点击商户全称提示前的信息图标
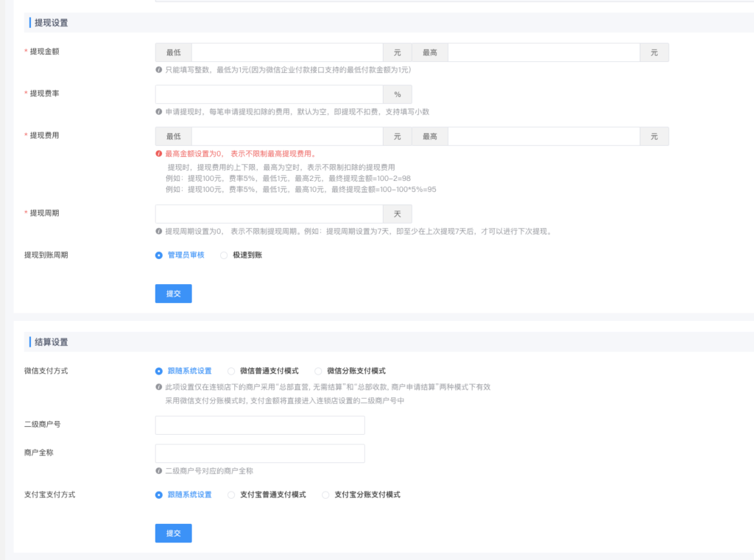This screenshot has height=560, width=754. pyautogui.click(x=158, y=469)
